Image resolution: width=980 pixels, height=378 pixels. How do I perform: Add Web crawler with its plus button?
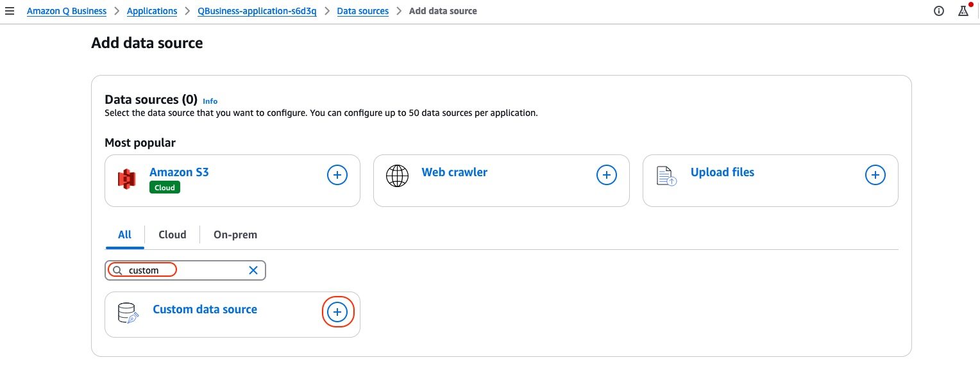606,174
